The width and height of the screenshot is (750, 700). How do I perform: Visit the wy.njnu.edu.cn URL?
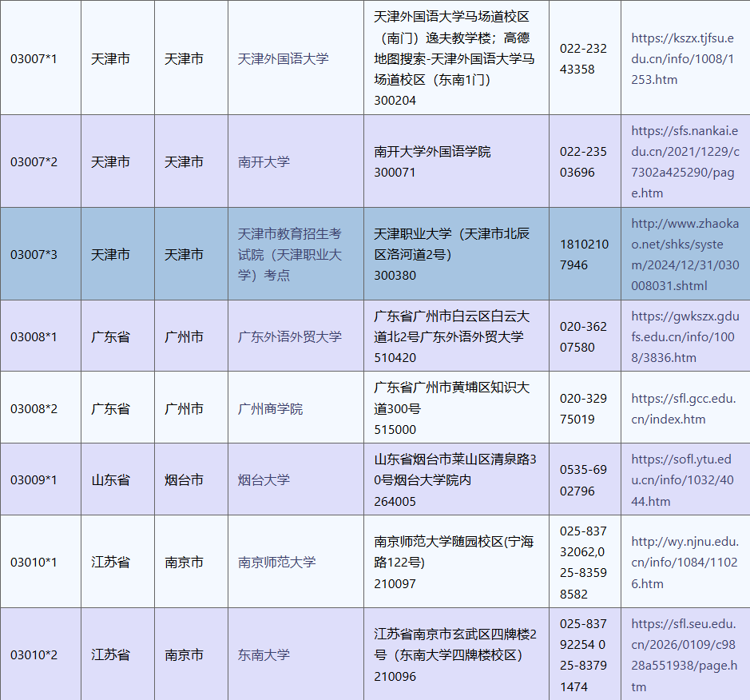coord(685,562)
